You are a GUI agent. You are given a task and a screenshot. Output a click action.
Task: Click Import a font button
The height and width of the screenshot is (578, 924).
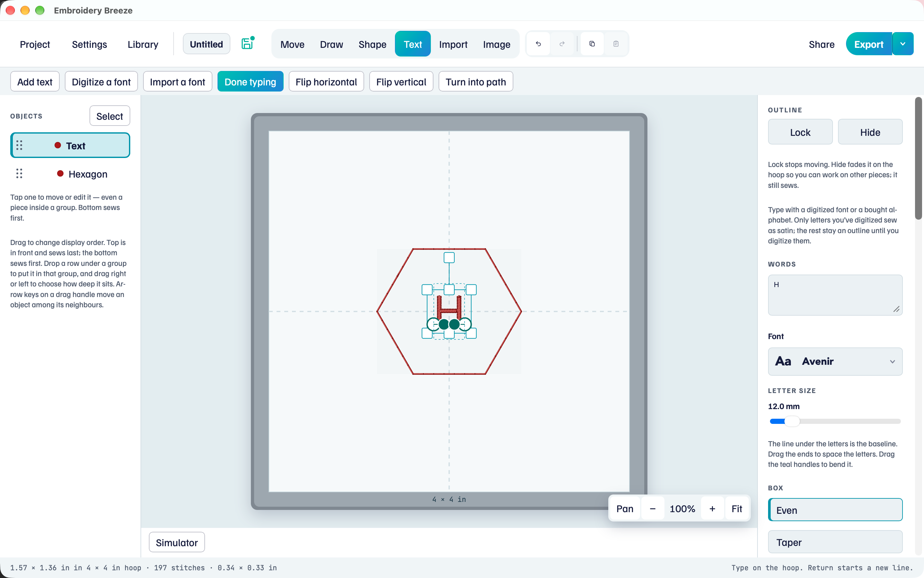(177, 82)
